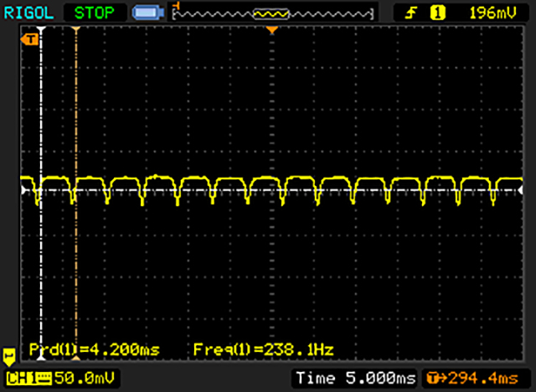Click the 196mV trigger level readout

pos(492,13)
